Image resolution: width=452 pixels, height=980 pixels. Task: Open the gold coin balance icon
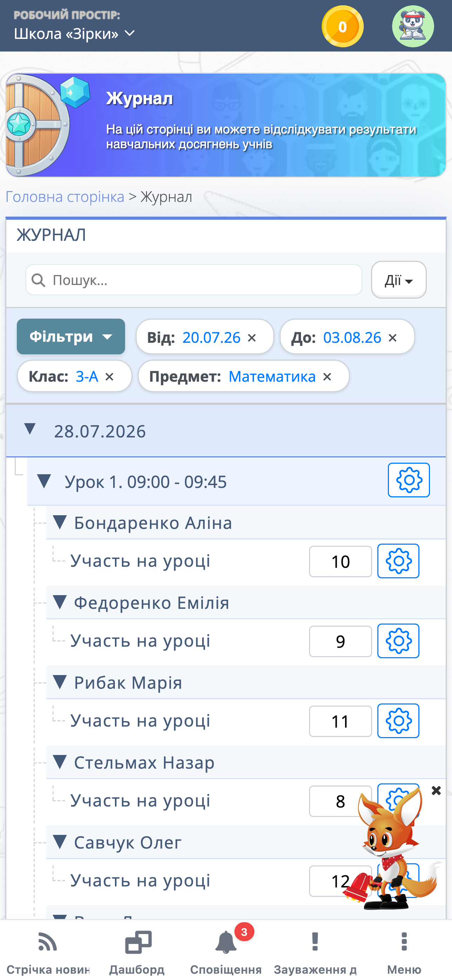(x=342, y=26)
